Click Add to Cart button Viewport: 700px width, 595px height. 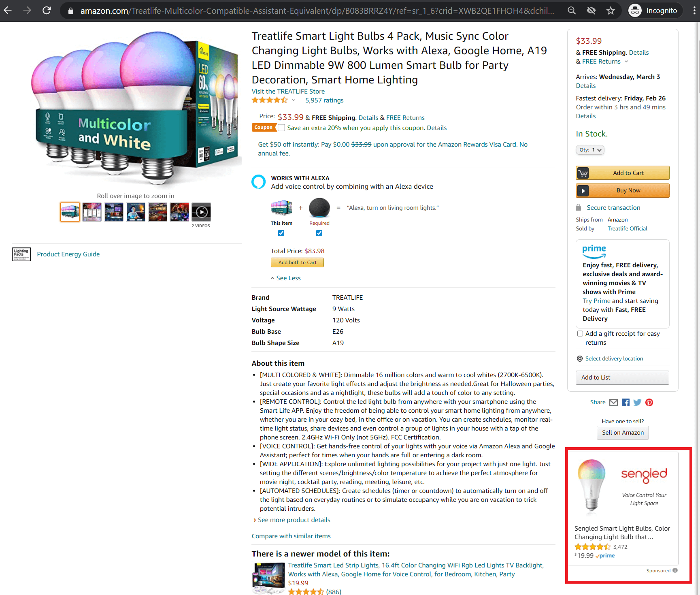click(x=622, y=173)
